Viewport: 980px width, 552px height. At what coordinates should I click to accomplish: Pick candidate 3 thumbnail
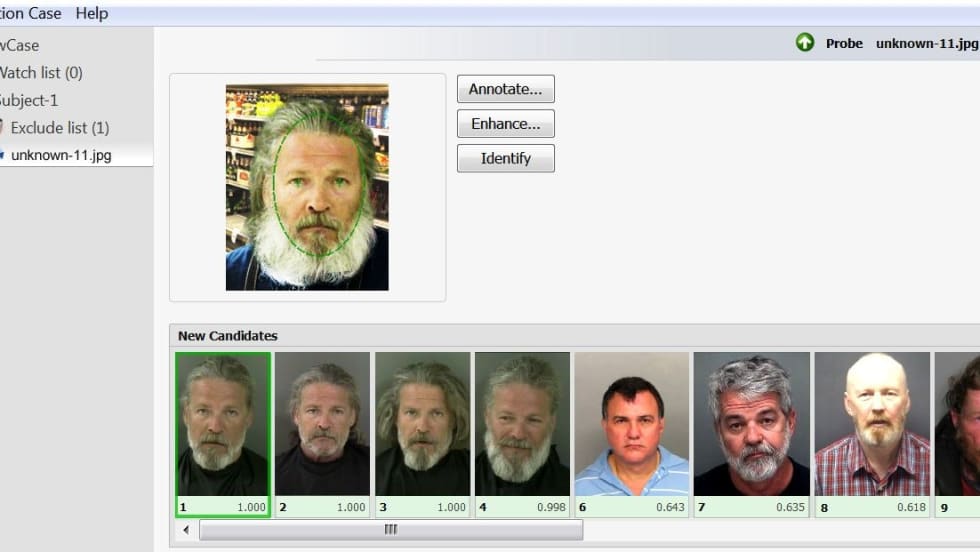[x=422, y=425]
